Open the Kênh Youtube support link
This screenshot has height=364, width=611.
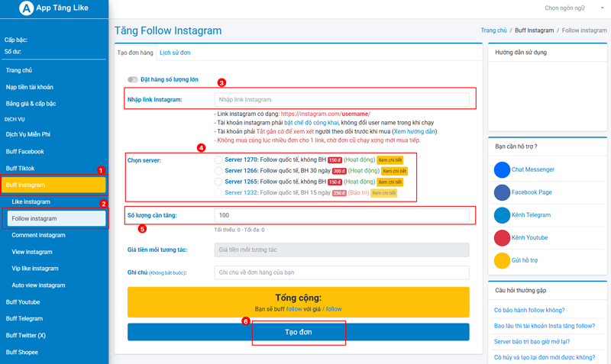(529, 237)
